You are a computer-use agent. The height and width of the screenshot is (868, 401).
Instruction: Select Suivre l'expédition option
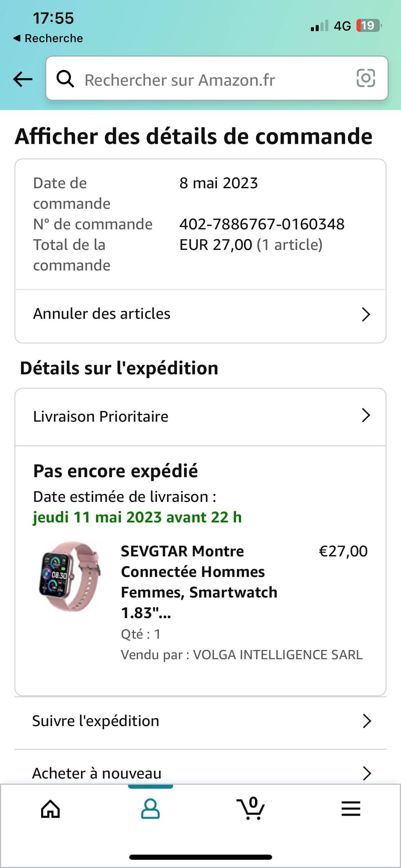(96, 721)
